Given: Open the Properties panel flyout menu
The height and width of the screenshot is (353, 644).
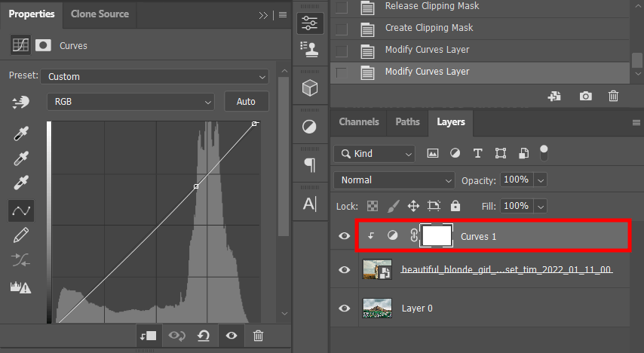Looking at the screenshot, I should [x=283, y=15].
